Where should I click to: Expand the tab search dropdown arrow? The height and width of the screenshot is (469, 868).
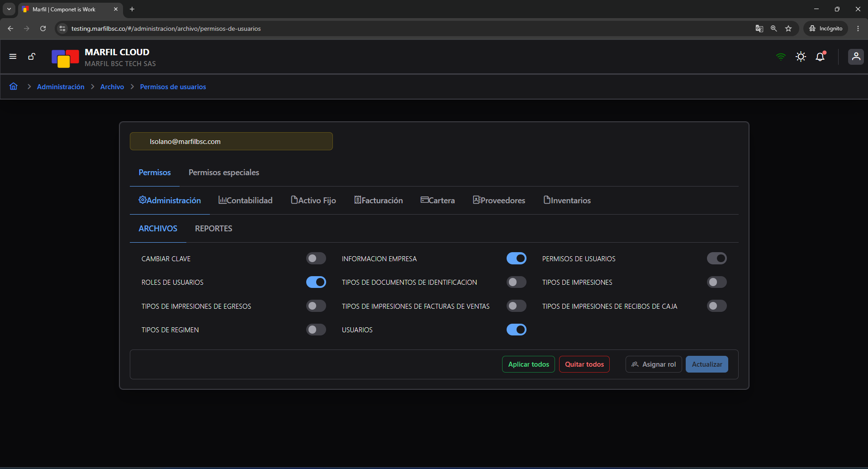point(9,9)
